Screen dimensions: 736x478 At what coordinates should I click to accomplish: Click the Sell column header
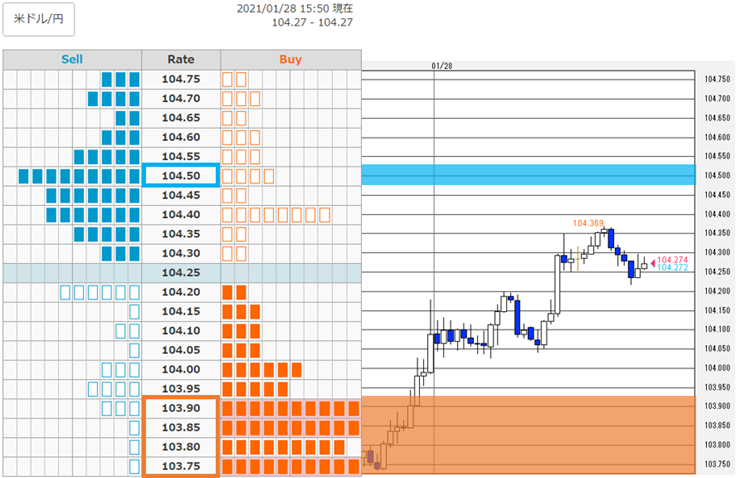coord(72,60)
